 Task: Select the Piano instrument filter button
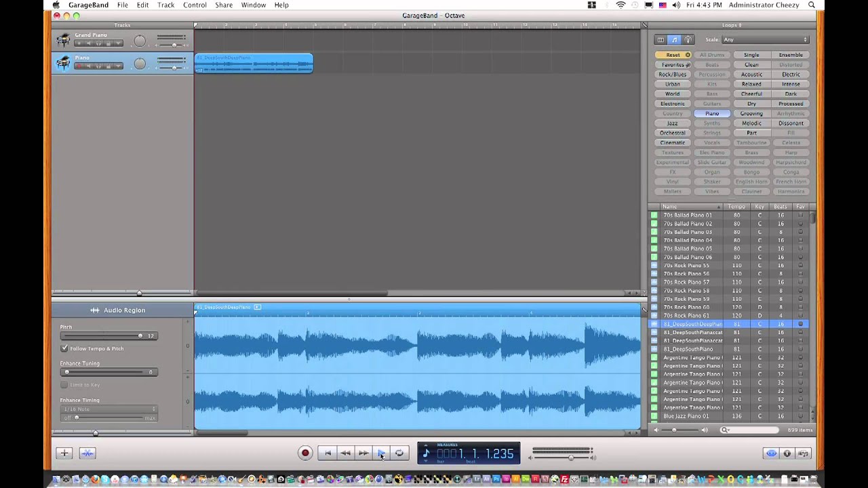click(x=712, y=114)
